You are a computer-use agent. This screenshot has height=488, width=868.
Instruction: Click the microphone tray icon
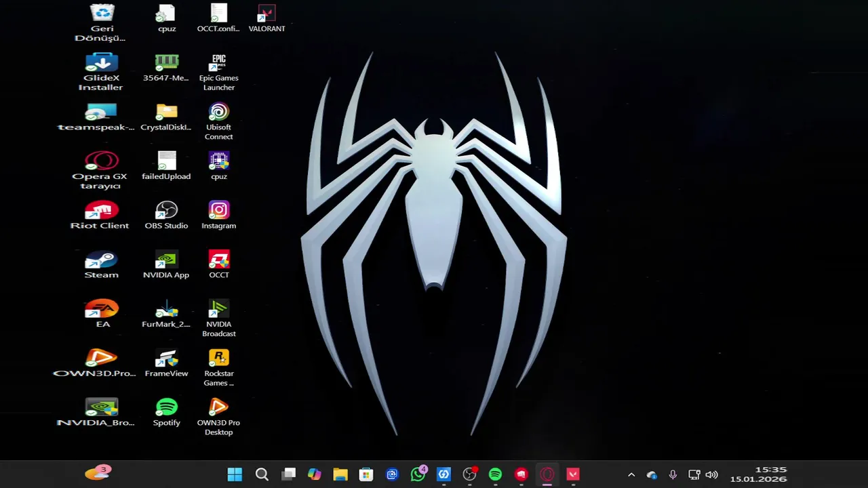click(673, 475)
